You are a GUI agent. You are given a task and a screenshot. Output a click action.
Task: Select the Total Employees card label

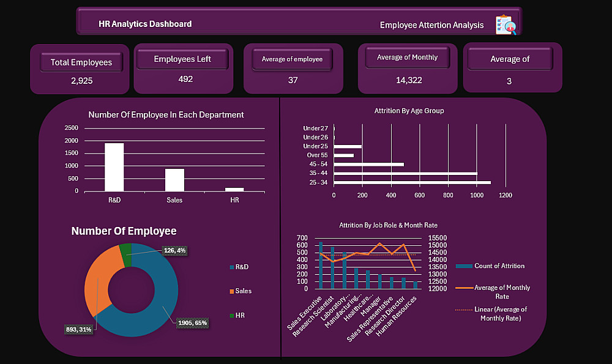81,62
